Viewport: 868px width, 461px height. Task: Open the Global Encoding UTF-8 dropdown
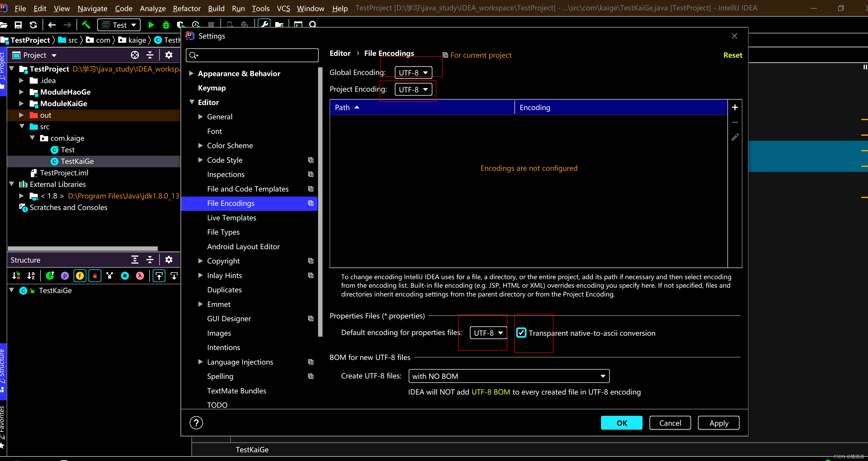click(413, 73)
